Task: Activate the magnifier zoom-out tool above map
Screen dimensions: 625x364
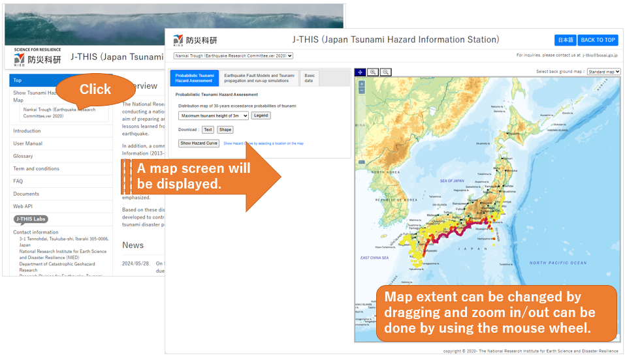Action: pyautogui.click(x=385, y=72)
